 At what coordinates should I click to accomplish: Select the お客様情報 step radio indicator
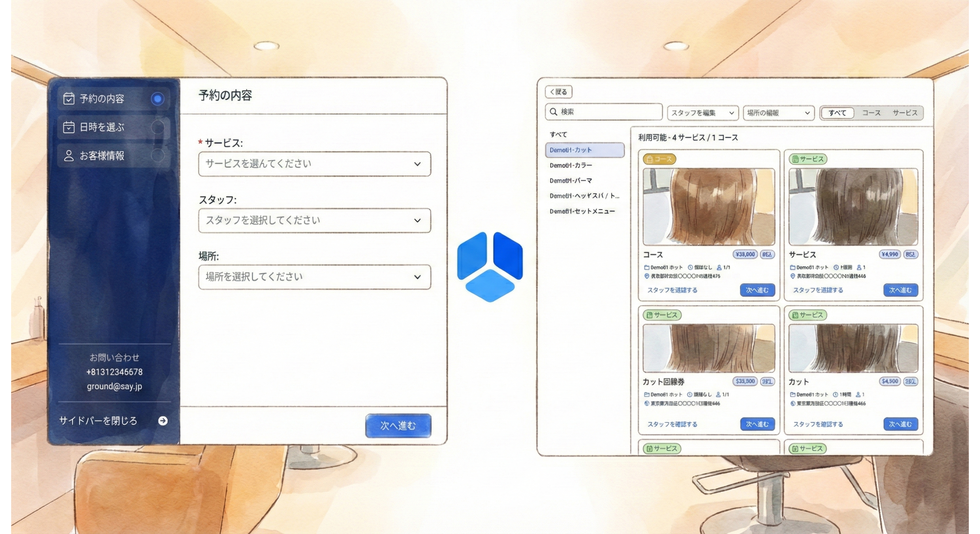[157, 156]
